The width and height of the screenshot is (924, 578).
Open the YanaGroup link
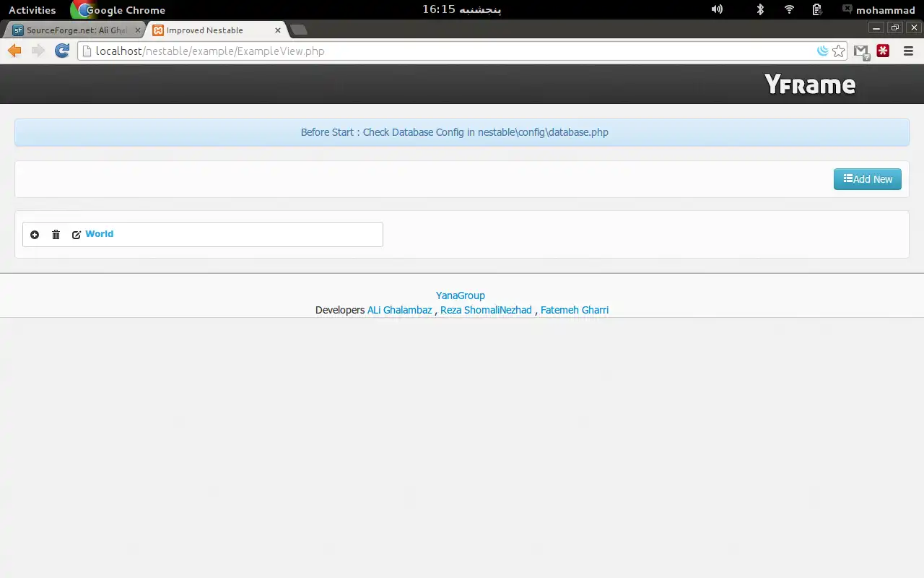pyautogui.click(x=461, y=296)
